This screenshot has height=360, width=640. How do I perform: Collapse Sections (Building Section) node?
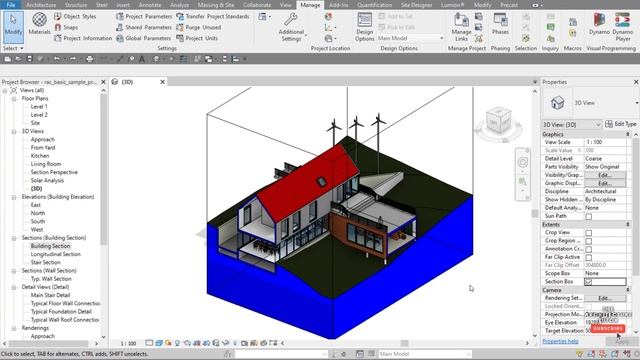click(14, 238)
